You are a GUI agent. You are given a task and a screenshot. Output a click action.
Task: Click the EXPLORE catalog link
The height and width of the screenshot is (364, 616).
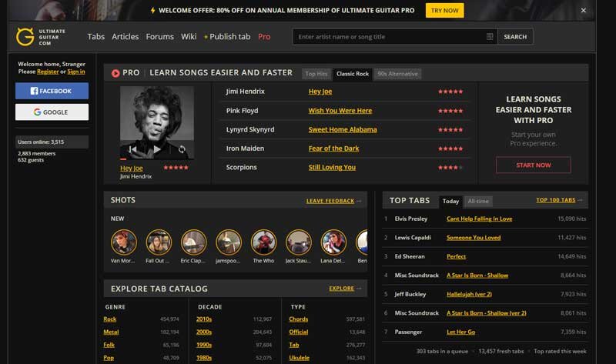341,289
